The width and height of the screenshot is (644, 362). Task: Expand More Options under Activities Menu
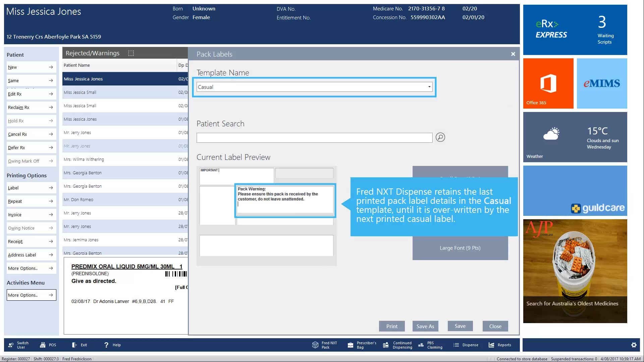(31, 295)
